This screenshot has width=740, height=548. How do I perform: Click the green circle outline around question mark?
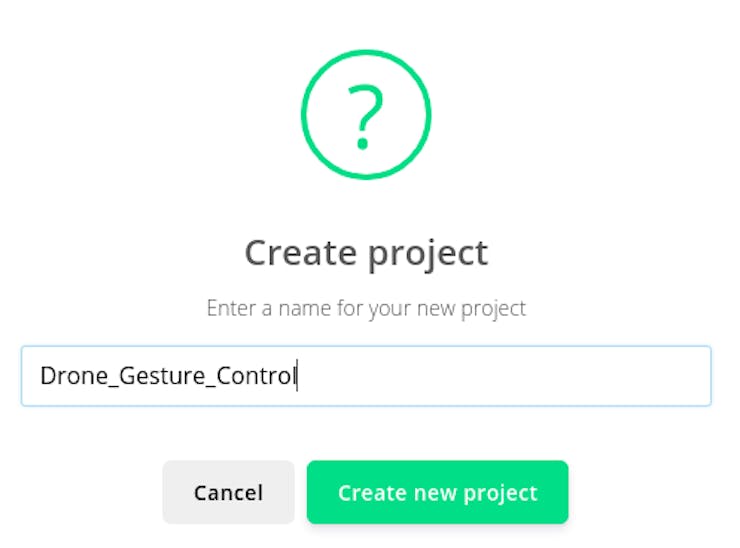(x=366, y=53)
